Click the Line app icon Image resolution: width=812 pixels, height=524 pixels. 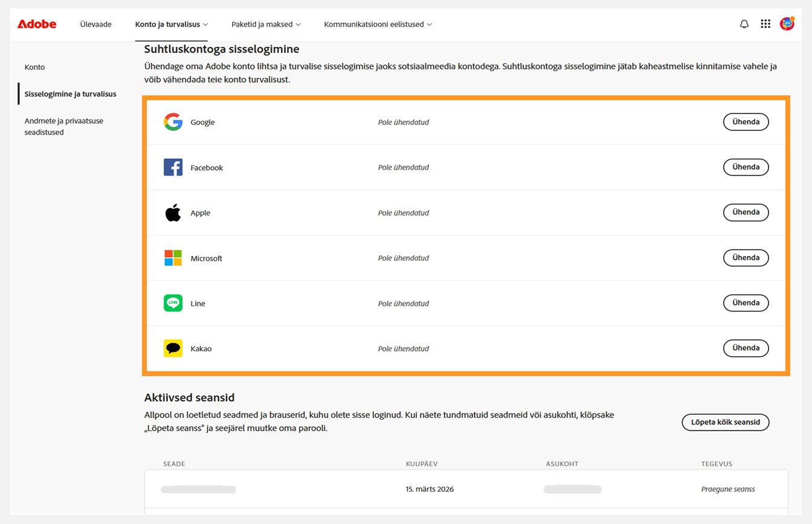pyautogui.click(x=173, y=303)
